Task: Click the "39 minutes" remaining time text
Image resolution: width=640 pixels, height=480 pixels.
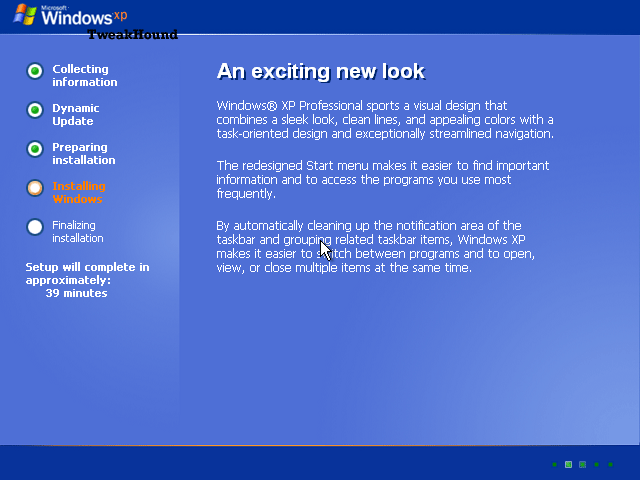Action: [76, 293]
